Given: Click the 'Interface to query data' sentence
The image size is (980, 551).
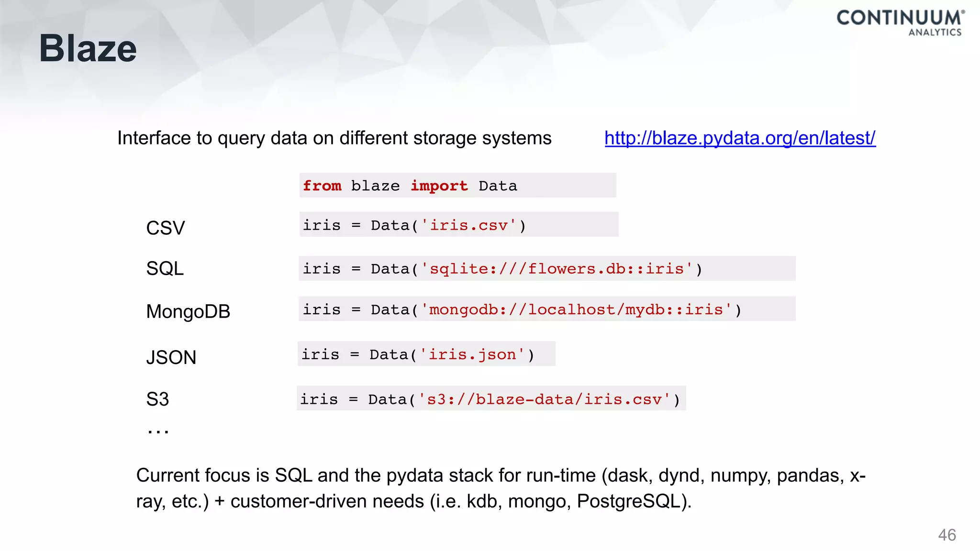Looking at the screenshot, I should 334,138.
